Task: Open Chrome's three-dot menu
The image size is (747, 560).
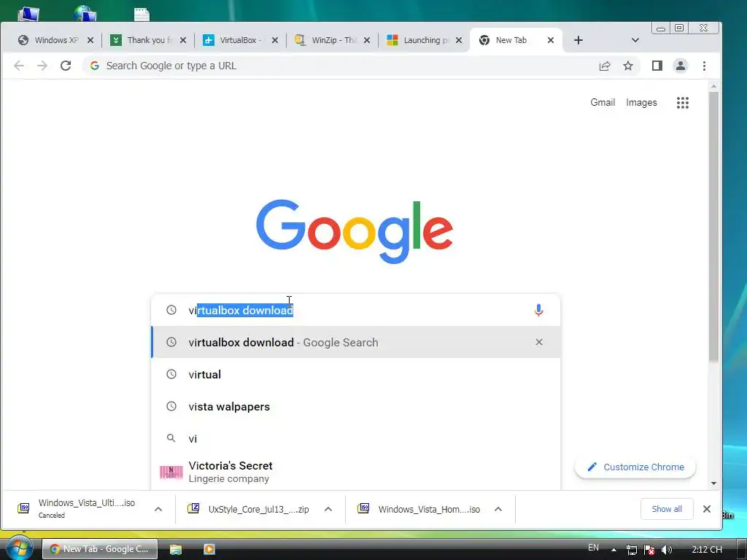Action: (704, 66)
